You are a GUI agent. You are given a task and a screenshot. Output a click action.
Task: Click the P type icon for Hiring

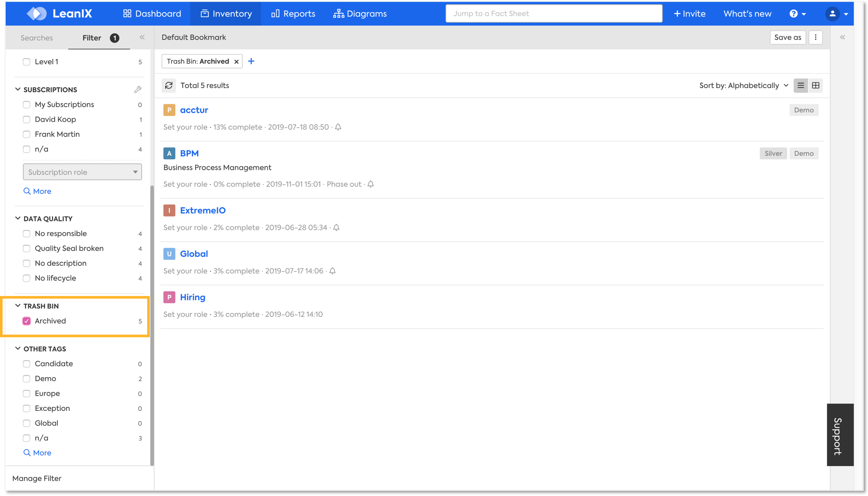tap(169, 297)
